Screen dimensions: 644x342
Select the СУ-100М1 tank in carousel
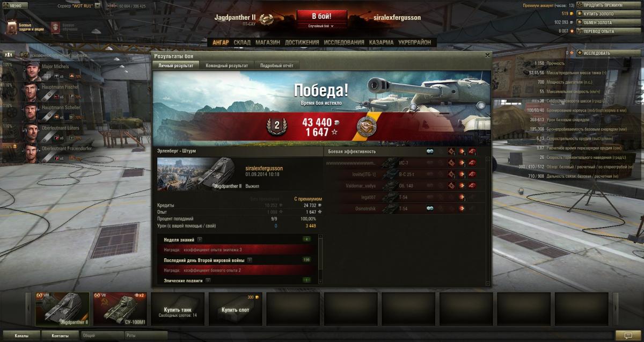[120, 309]
